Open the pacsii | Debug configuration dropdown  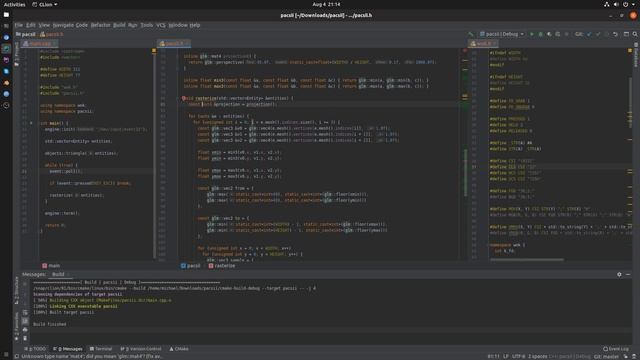click(502, 34)
